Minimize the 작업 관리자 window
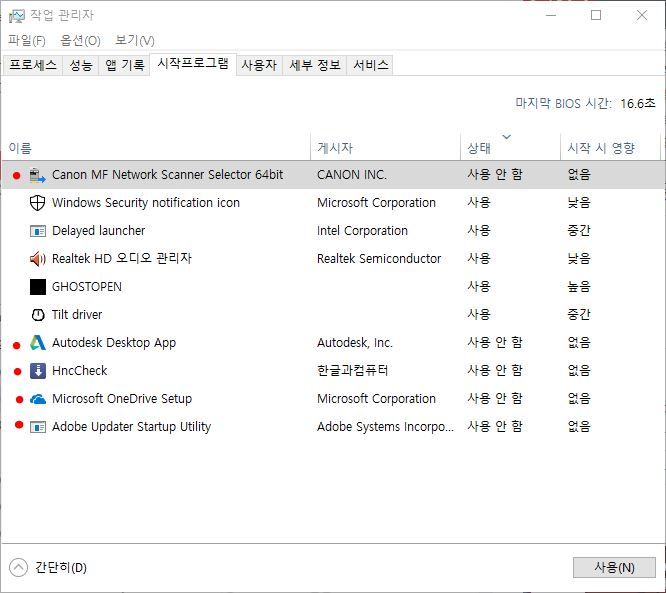Image resolution: width=666 pixels, height=593 pixels. click(551, 16)
